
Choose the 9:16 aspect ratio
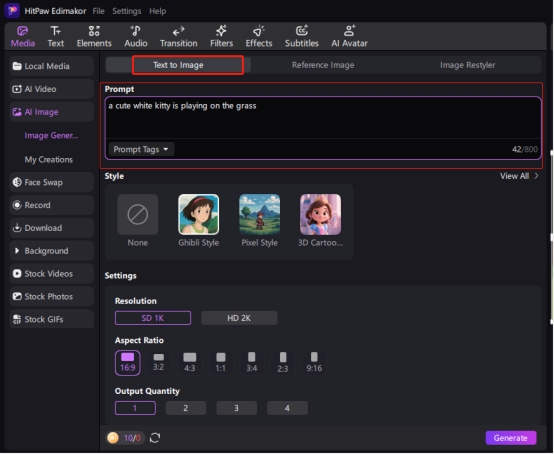[x=314, y=362]
